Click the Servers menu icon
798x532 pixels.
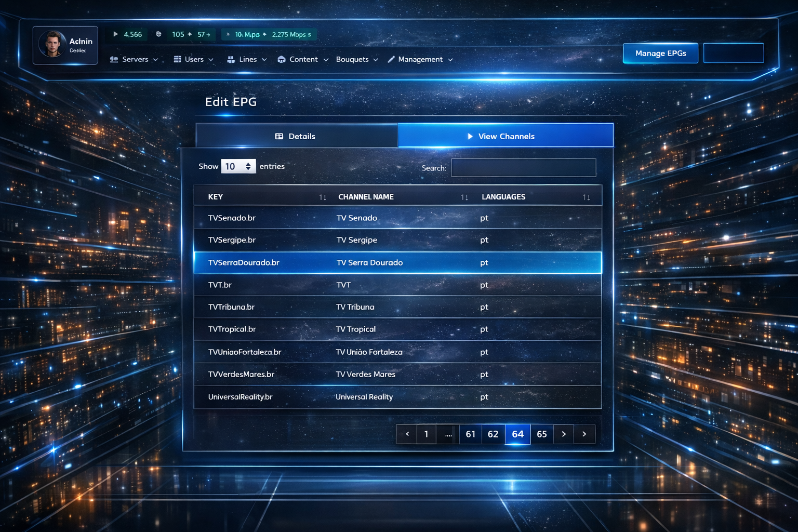(x=114, y=59)
